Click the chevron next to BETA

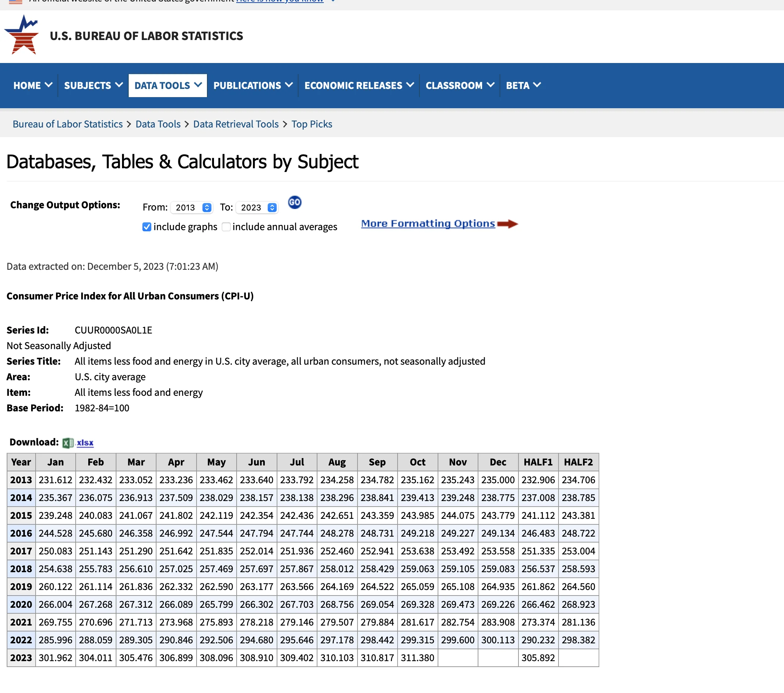[537, 85]
